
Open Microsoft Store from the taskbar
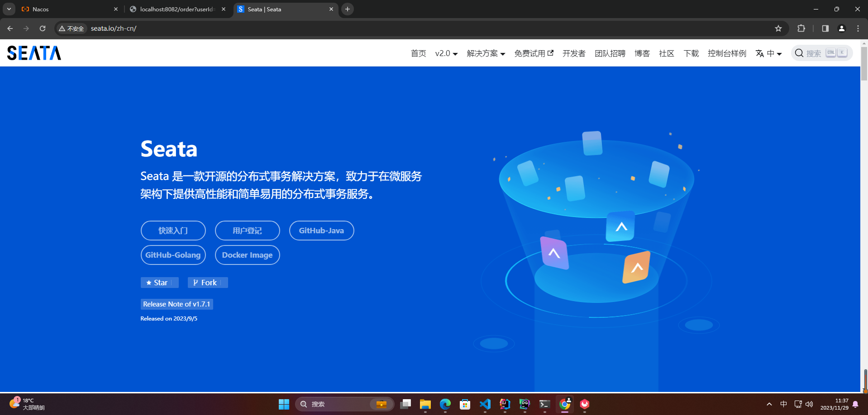(x=465, y=404)
